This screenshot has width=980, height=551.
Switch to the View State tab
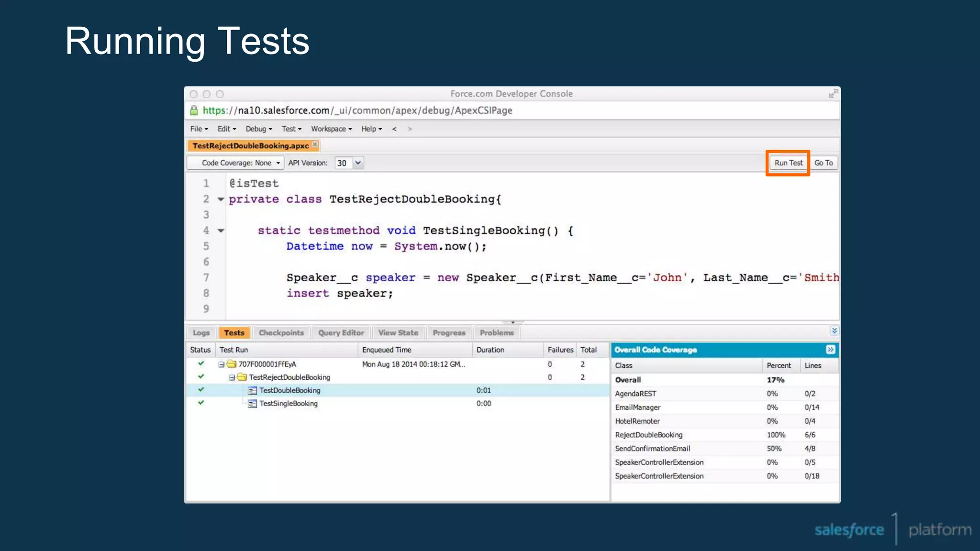[398, 332]
